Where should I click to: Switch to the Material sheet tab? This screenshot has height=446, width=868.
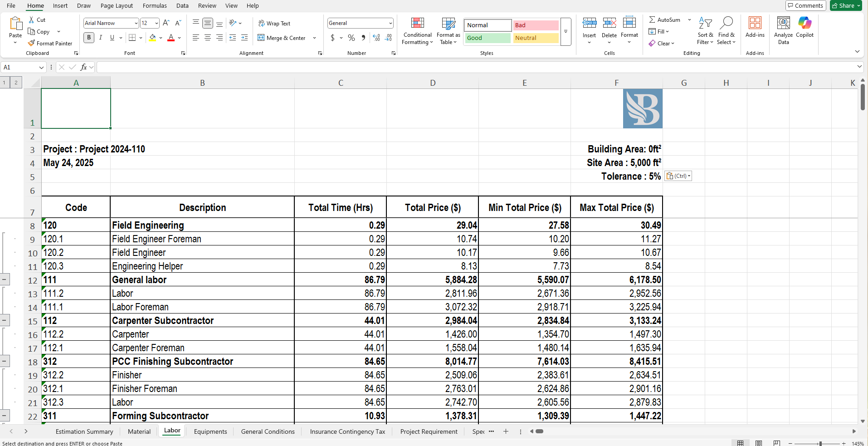pos(139,431)
